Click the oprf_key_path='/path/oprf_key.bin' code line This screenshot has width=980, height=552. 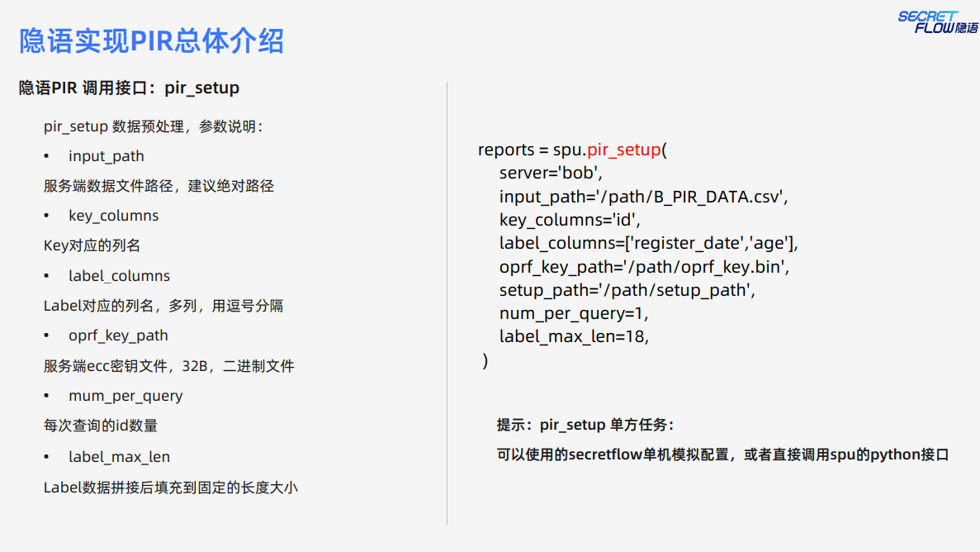click(x=645, y=267)
